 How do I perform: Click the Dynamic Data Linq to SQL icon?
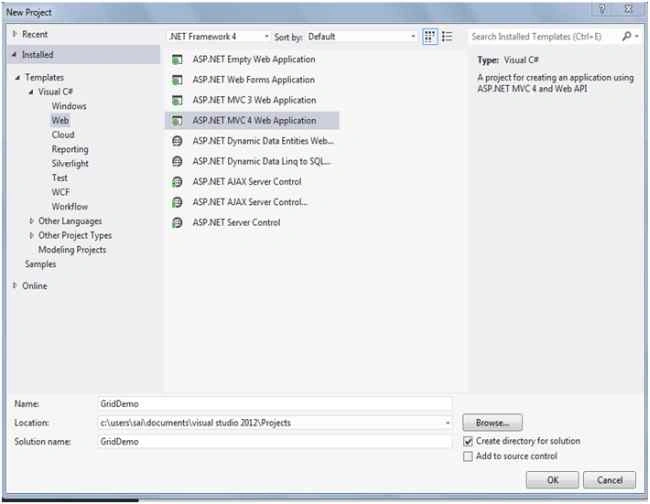tap(177, 161)
